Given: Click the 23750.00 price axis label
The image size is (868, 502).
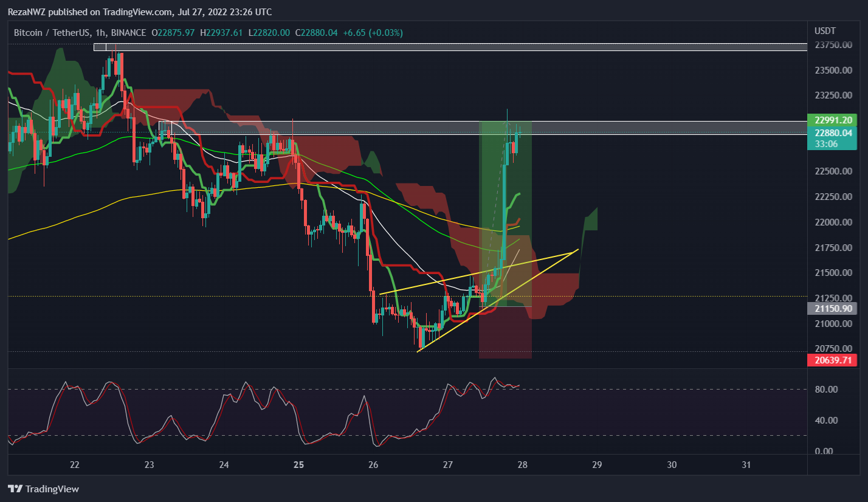Looking at the screenshot, I should pos(833,45).
